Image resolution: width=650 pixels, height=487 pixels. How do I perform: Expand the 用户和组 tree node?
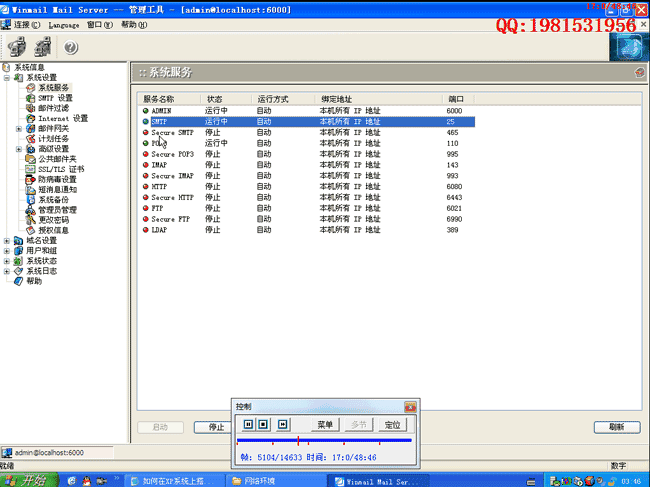(7, 250)
